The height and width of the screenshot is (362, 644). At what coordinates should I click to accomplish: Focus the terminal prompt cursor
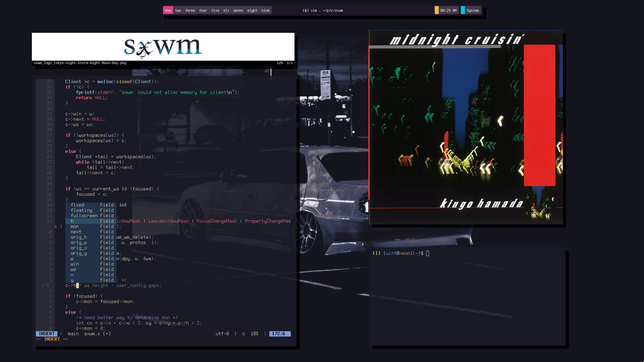[x=428, y=253]
